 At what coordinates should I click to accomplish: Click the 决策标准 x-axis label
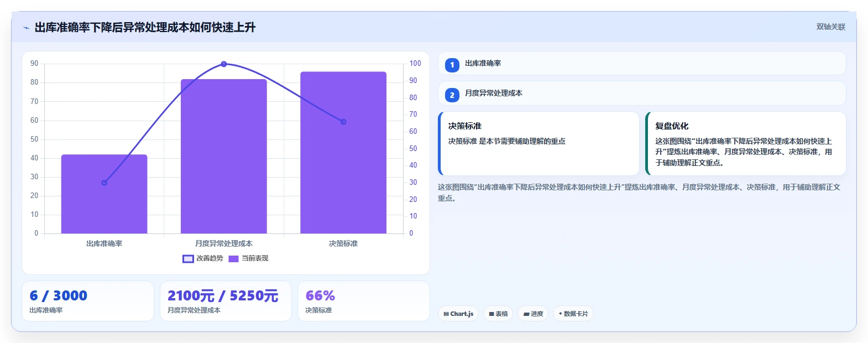coord(343,243)
